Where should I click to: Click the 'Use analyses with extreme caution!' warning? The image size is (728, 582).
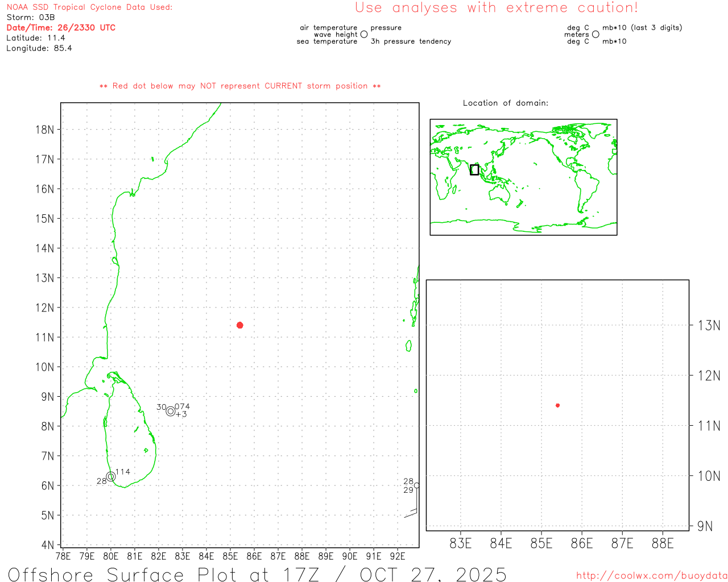click(x=496, y=8)
